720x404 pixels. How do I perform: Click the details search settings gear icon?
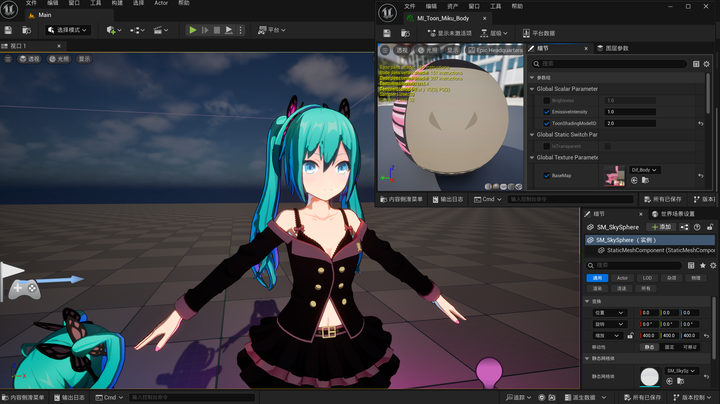click(707, 64)
